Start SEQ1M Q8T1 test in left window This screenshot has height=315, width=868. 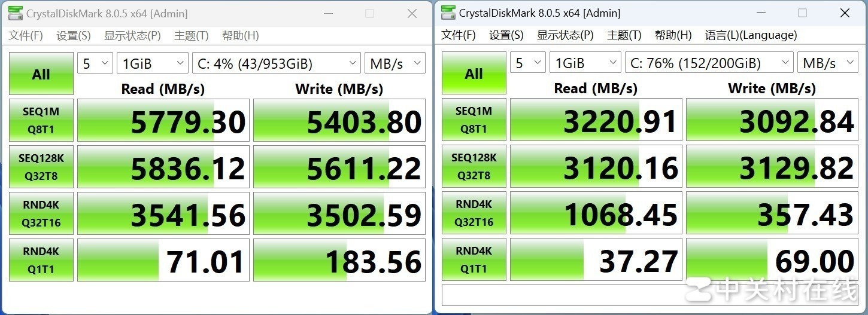[x=41, y=120]
